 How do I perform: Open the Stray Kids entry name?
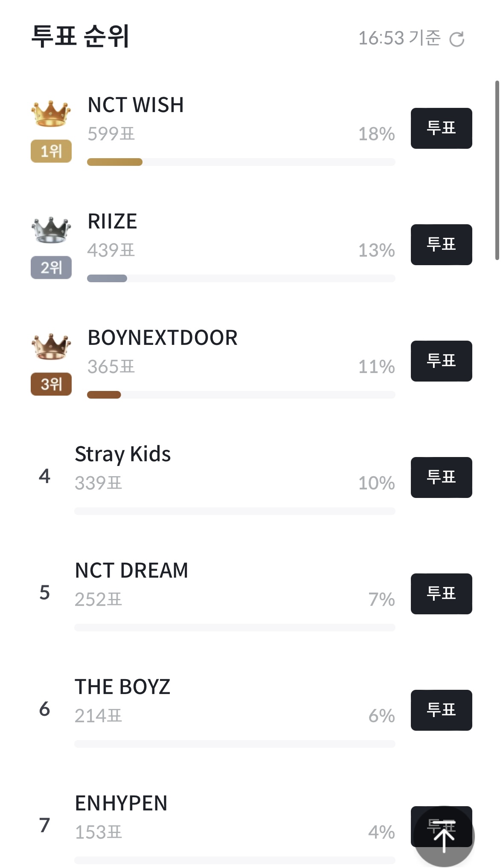(123, 454)
